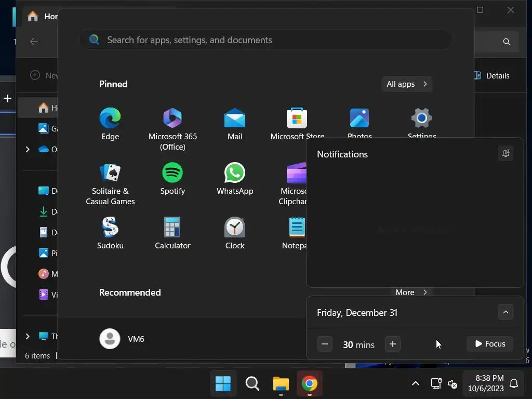Screen dimensions: 532x399
Task: Select Documents folder in Explorer sidebar
Action: click(47, 232)
